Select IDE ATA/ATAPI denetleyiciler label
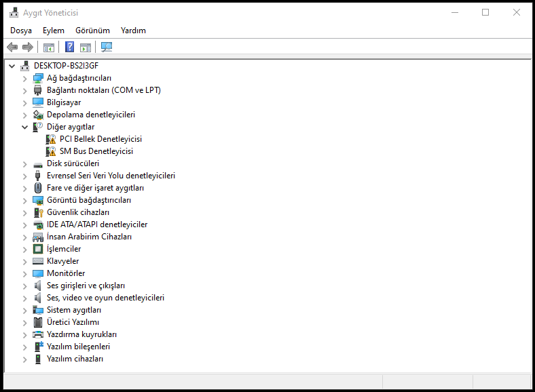 97,224
